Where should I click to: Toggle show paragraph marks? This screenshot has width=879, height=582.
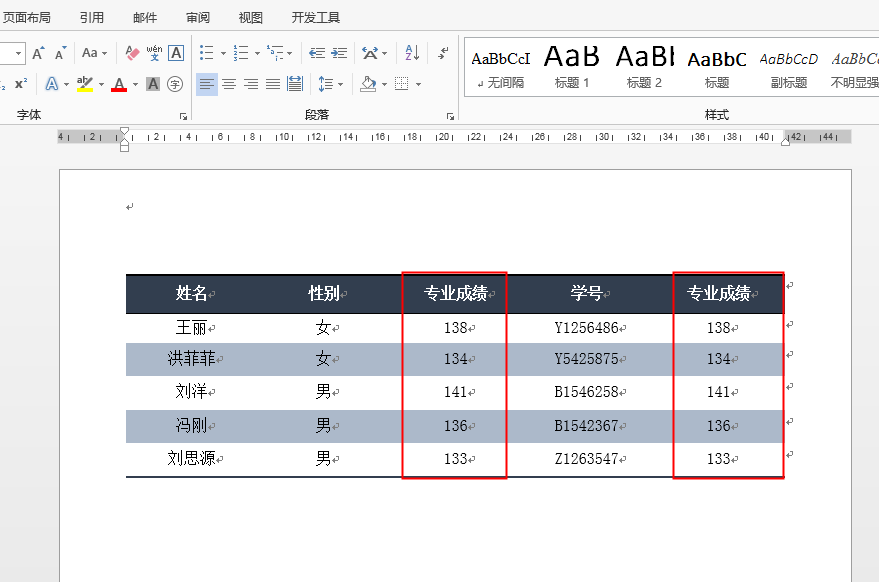point(443,53)
